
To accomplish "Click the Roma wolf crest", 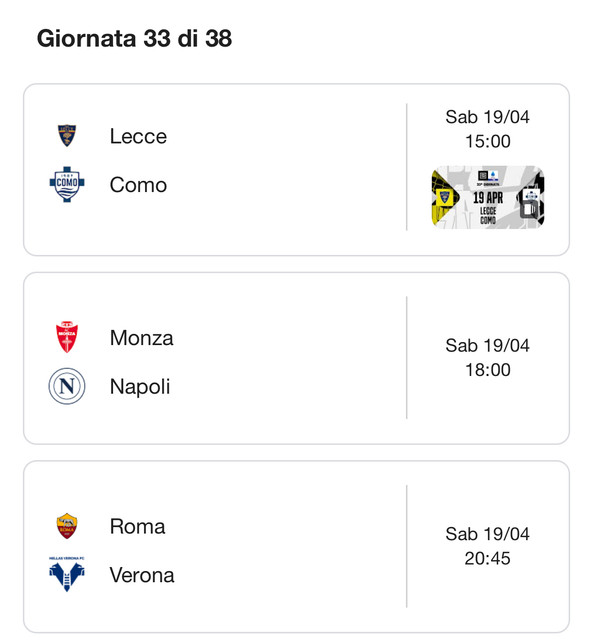I will point(67,526).
